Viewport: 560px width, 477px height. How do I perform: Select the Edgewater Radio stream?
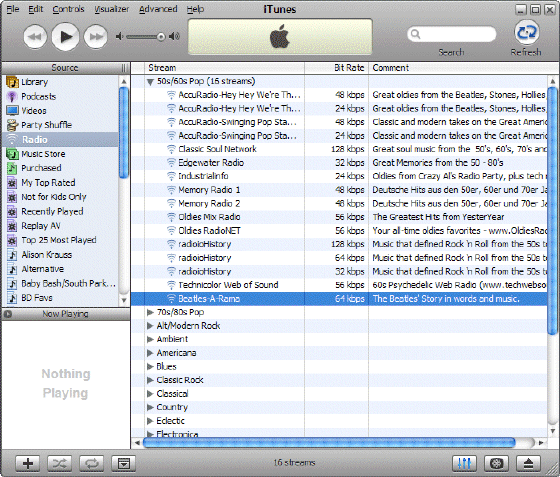point(339,163)
